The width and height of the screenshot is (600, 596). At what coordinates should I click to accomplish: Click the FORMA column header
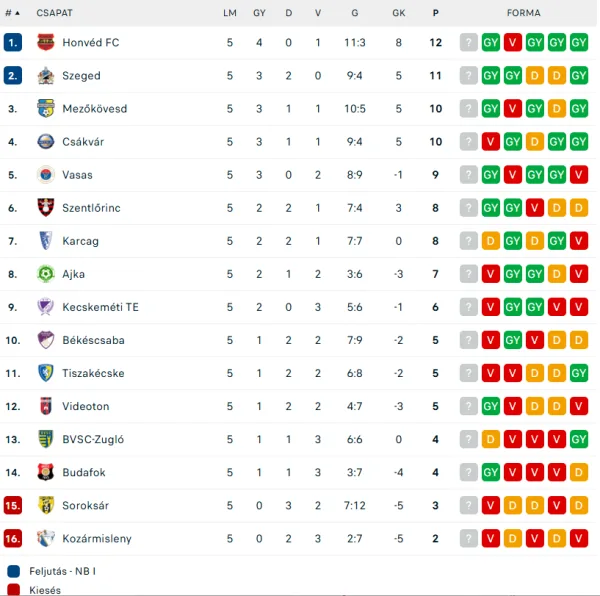click(523, 13)
